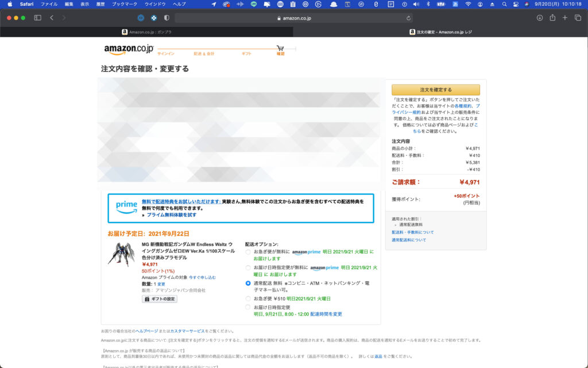This screenshot has height=368, width=588.
Task: Open the ウインドウ menu
Action: click(x=155, y=4)
